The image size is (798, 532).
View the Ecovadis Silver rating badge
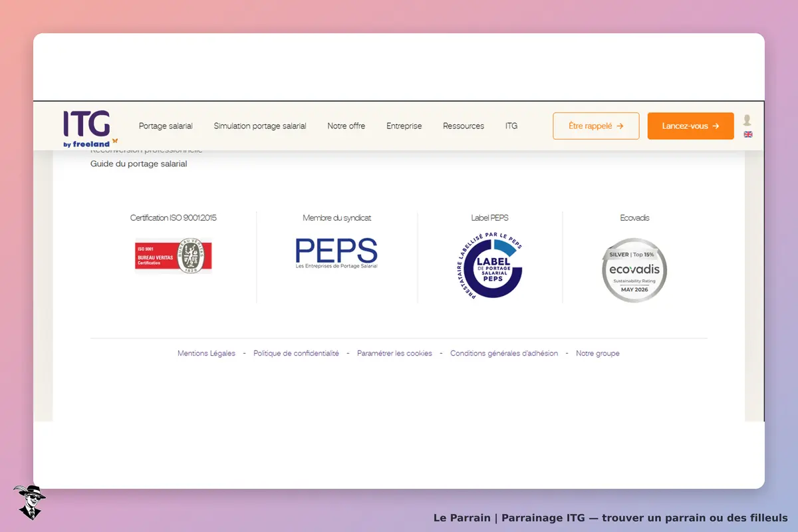pos(634,270)
